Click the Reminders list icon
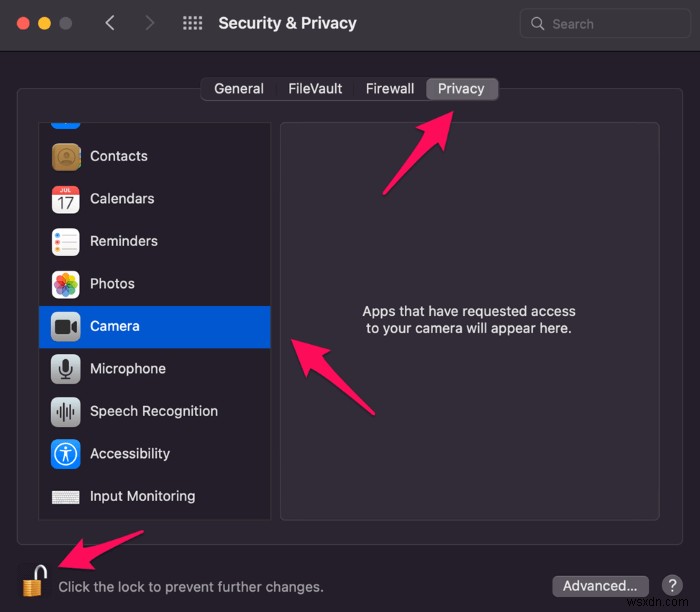This screenshot has width=700, height=612. pos(66,242)
